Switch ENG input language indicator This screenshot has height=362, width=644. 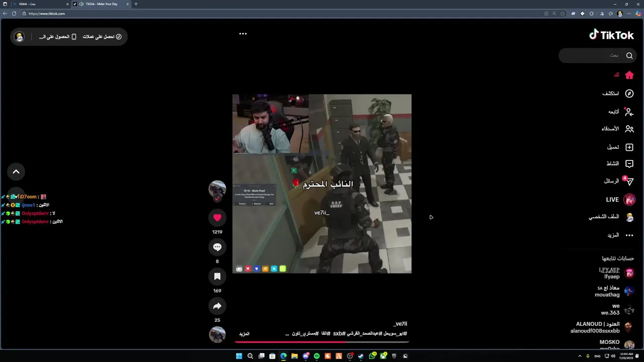597,356
